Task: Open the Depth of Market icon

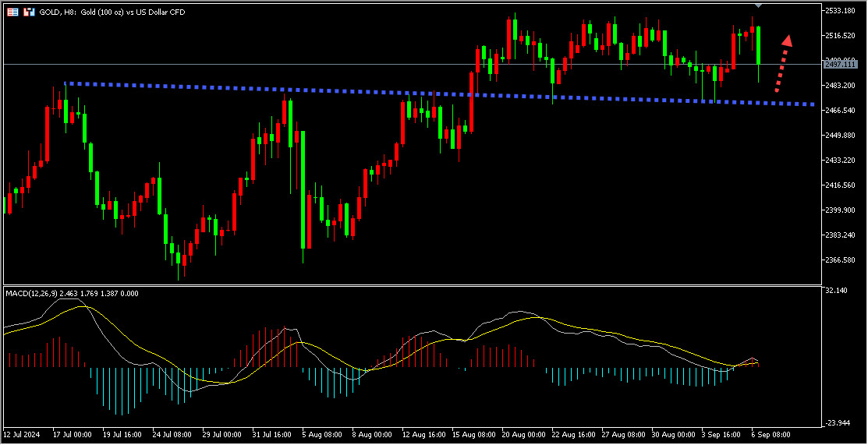Action: (12, 12)
